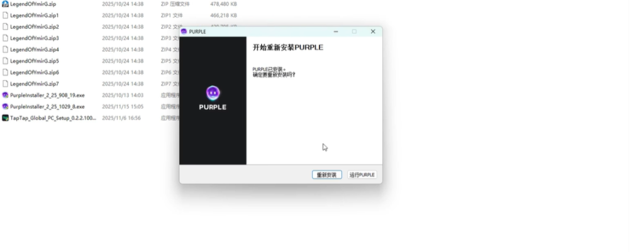Select the LegendOfYmirG.zip2 file name

(35, 27)
